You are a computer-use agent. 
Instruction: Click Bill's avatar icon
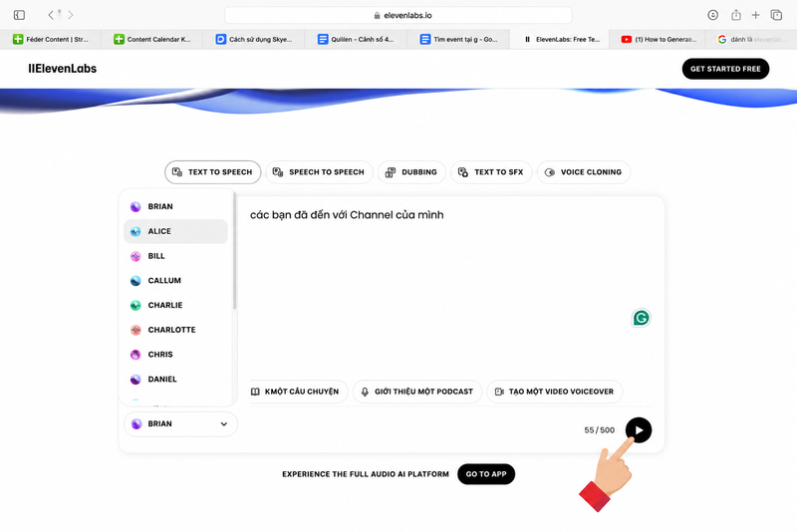(x=135, y=256)
